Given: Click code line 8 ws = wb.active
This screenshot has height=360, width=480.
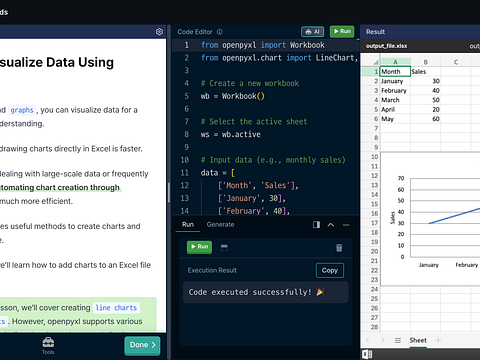Looking at the screenshot, I should (231, 135).
